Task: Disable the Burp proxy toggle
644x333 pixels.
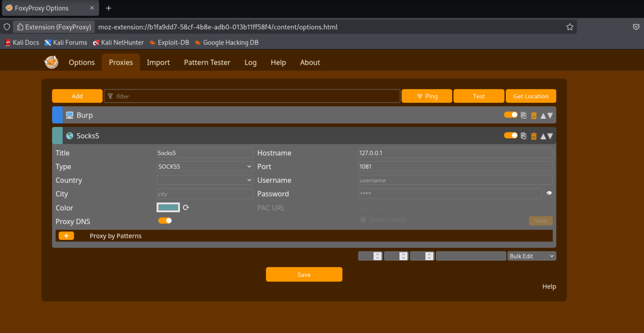Action: (x=510, y=115)
